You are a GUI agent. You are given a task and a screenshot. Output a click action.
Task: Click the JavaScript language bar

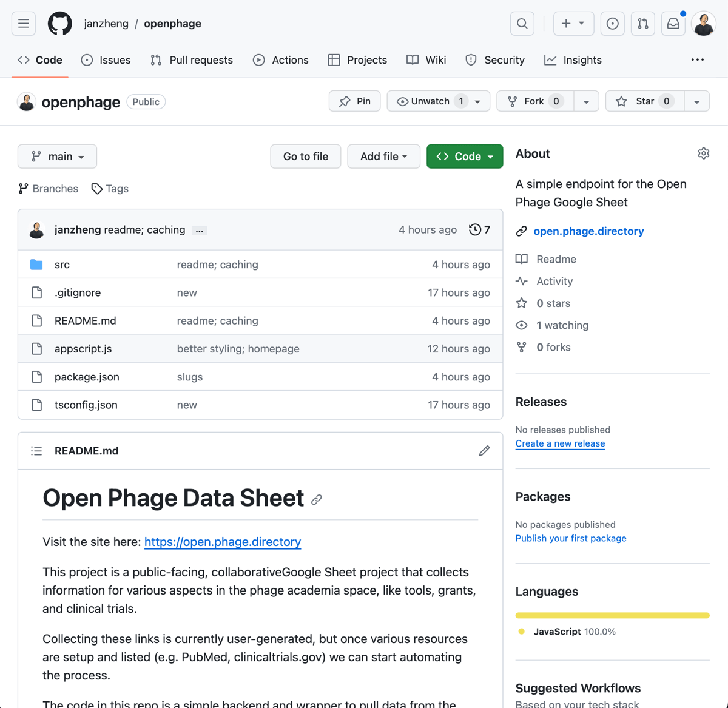coord(613,615)
